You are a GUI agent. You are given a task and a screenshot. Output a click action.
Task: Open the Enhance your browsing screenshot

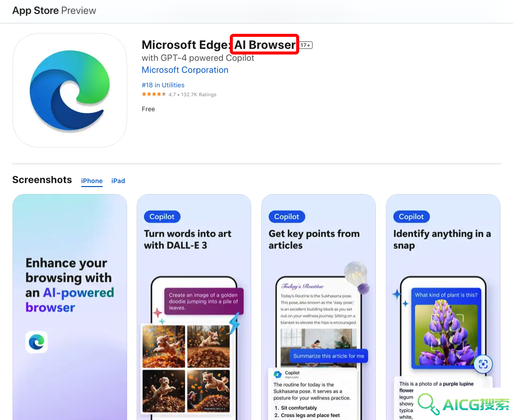(70, 307)
